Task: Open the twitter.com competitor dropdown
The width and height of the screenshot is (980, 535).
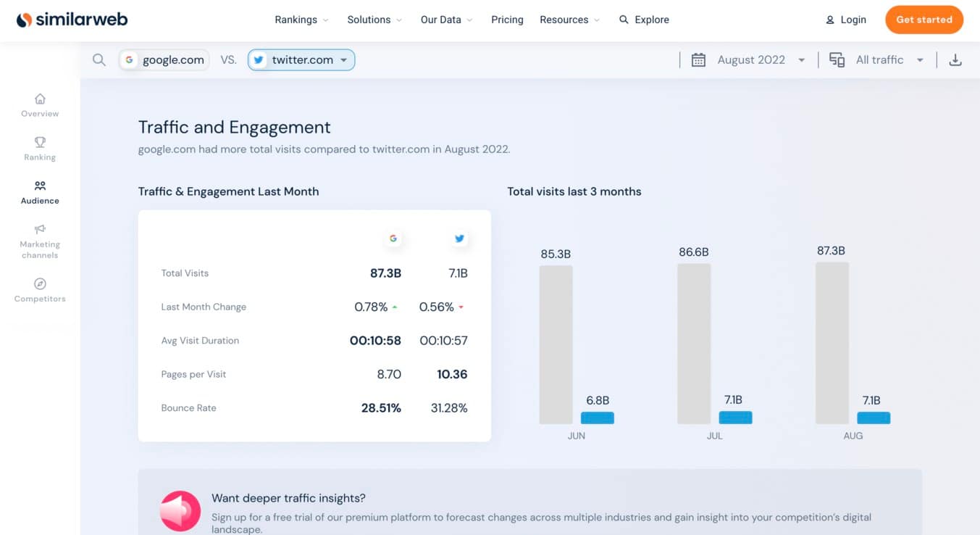Action: click(301, 59)
